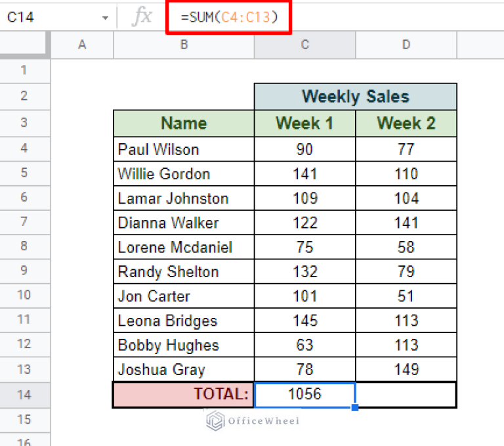Select row 3 header
The height and width of the screenshot is (446, 504).
pyautogui.click(x=25, y=123)
